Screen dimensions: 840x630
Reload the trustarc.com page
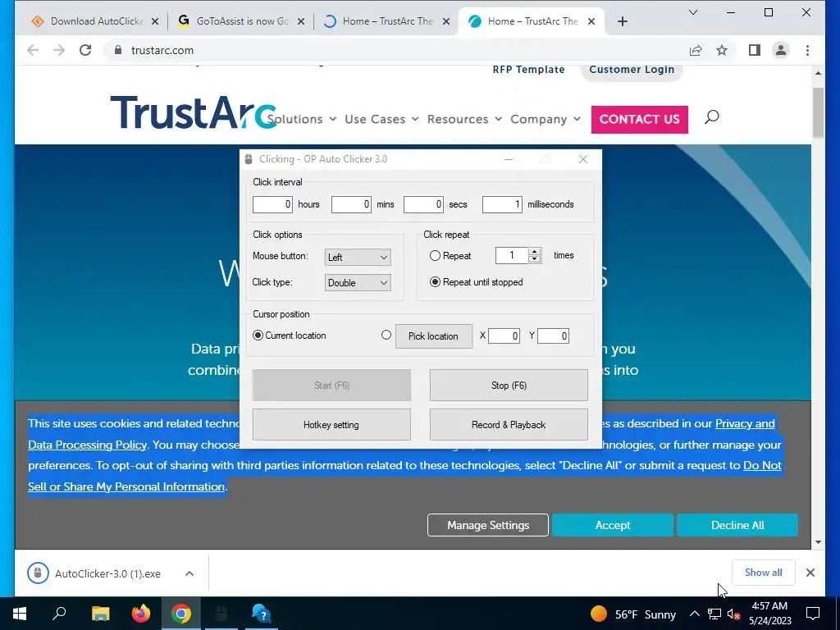click(85, 50)
